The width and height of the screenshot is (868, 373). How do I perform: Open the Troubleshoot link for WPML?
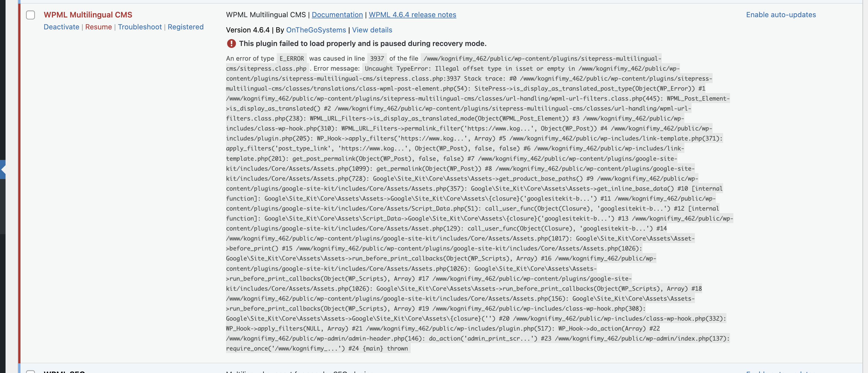(x=140, y=27)
